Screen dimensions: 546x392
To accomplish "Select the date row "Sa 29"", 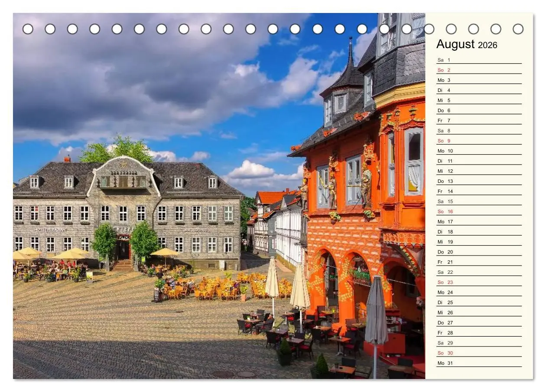I will tap(479, 343).
